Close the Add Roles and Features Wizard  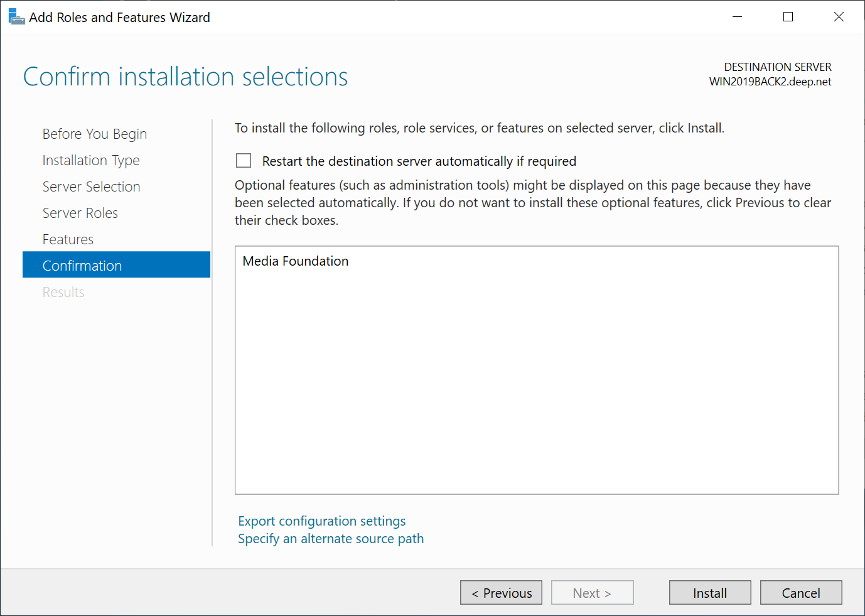(x=839, y=17)
